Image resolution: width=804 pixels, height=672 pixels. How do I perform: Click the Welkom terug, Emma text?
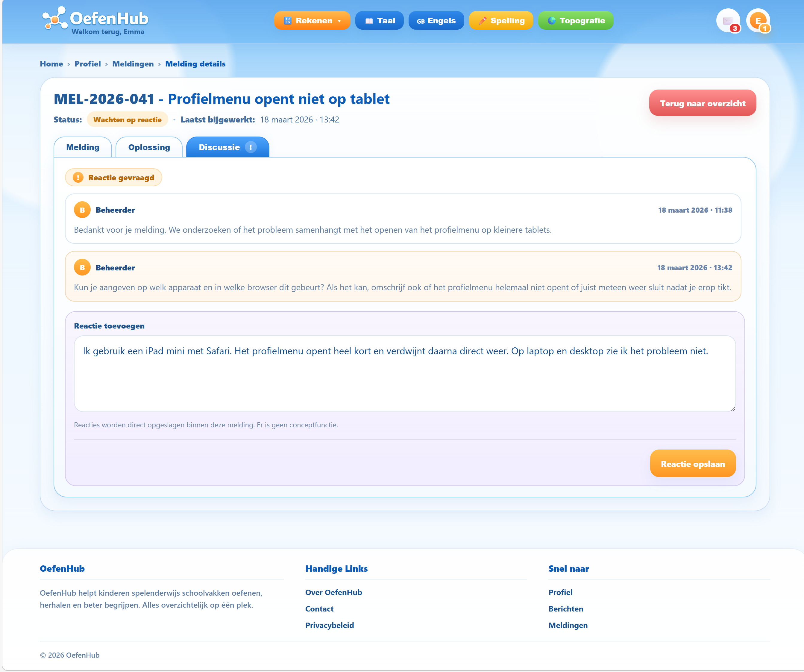[108, 32]
